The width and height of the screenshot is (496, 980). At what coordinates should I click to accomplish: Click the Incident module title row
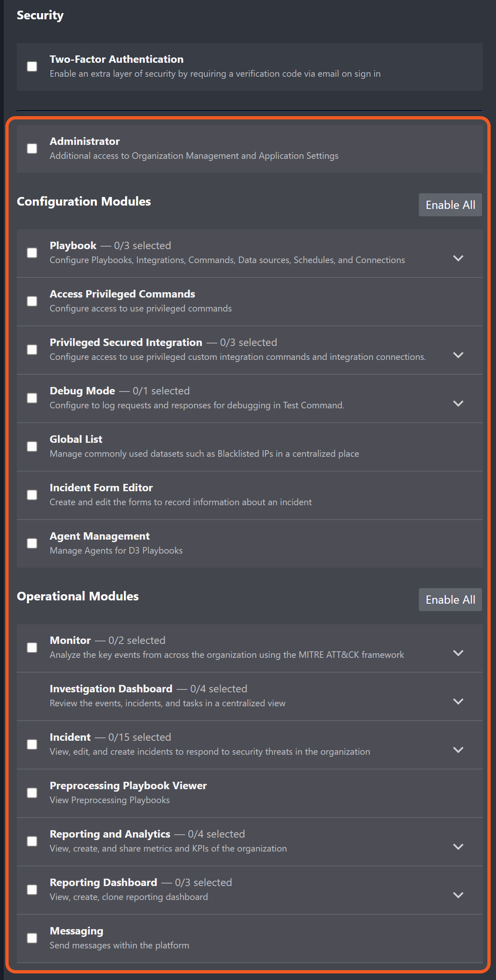click(70, 737)
